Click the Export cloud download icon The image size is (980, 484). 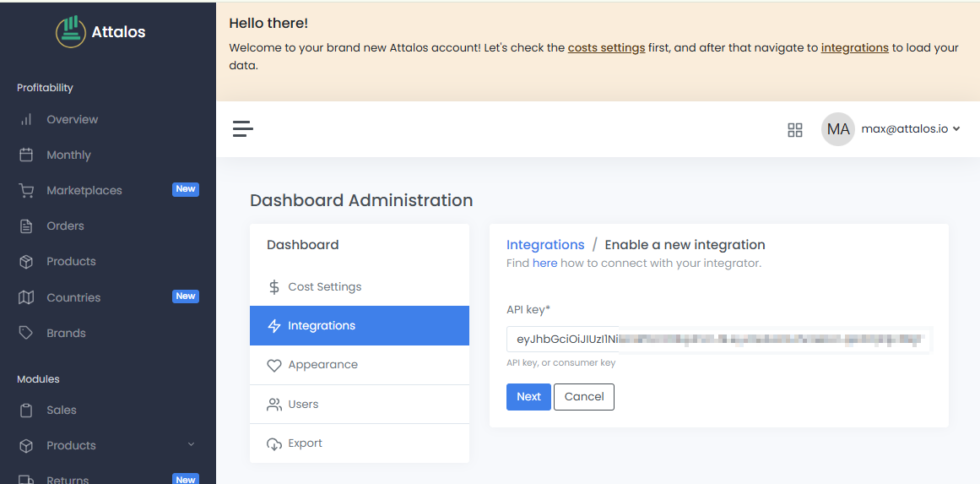coord(273,444)
